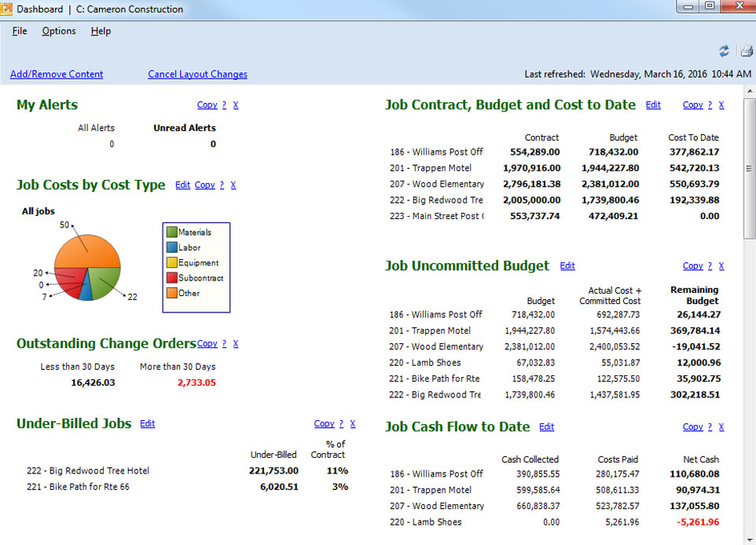Image resolution: width=756 pixels, height=545 pixels.
Task: Click the 16,426.03 change order amount
Action: click(x=93, y=382)
